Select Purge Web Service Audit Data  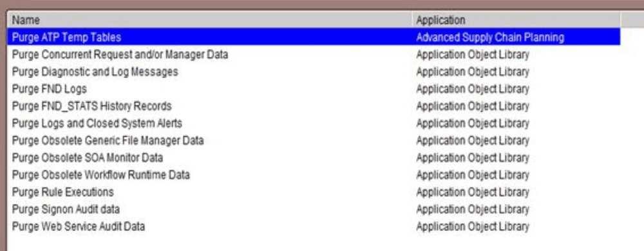(x=79, y=226)
